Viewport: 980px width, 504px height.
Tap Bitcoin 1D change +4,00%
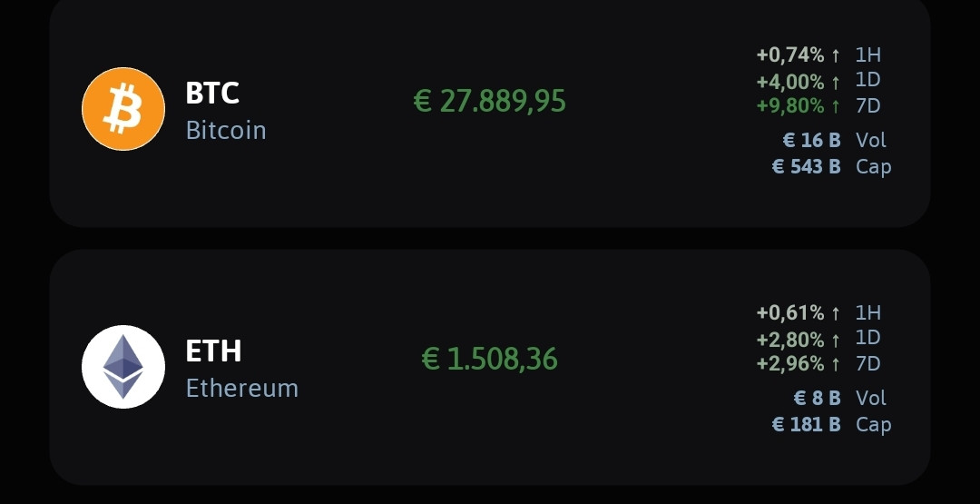(790, 82)
